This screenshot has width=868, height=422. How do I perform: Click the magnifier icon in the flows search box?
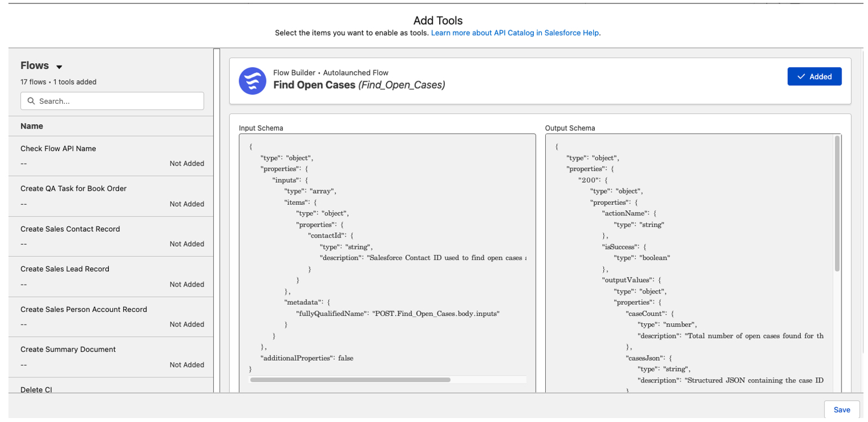pyautogui.click(x=31, y=101)
